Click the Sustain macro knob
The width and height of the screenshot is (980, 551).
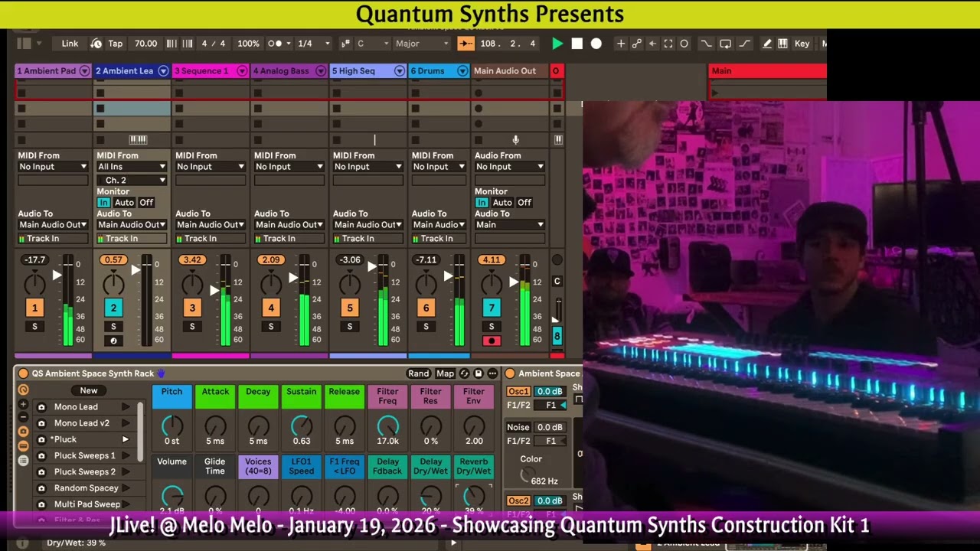coord(302,425)
